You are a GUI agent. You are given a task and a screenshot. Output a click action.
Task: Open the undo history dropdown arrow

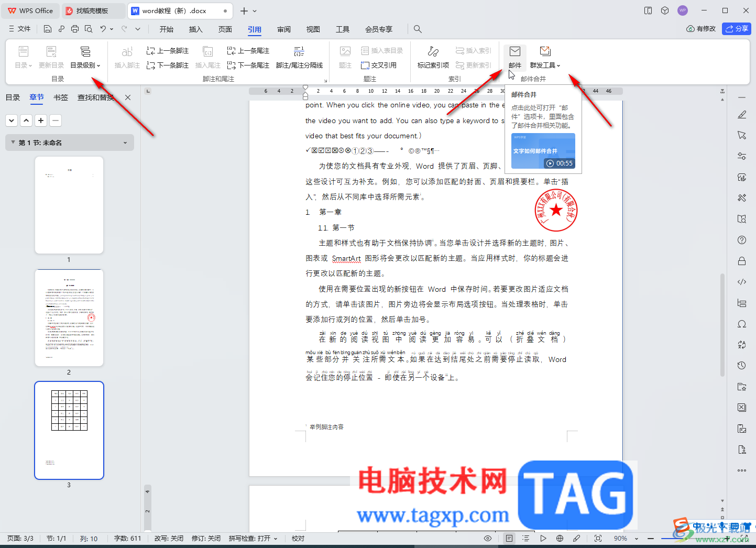(x=112, y=29)
